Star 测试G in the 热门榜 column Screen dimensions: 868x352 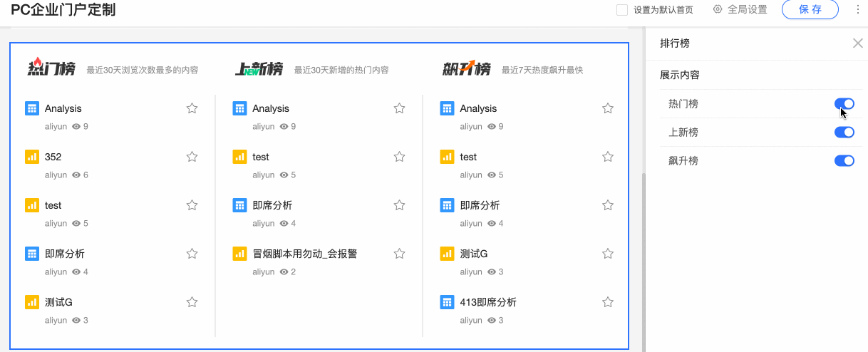click(x=192, y=302)
